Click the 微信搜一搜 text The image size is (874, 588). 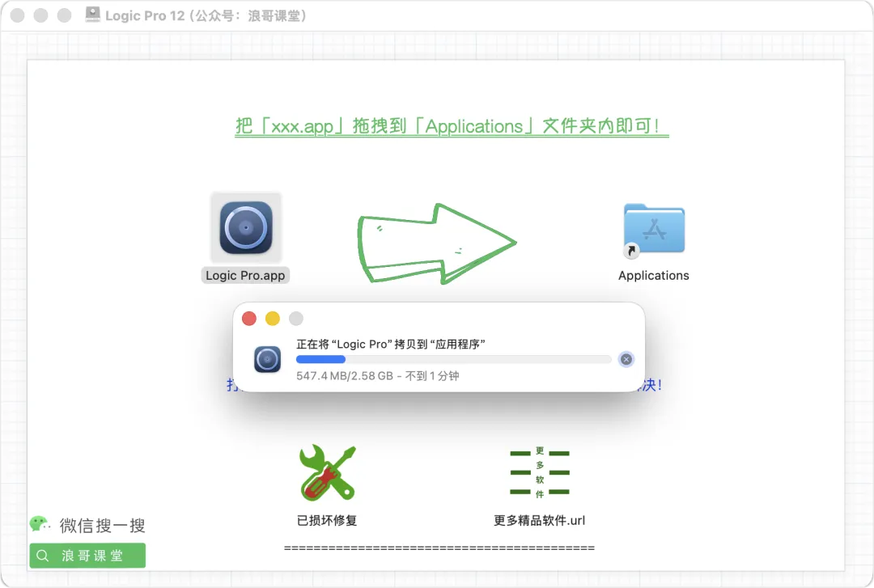pyautogui.click(x=103, y=525)
